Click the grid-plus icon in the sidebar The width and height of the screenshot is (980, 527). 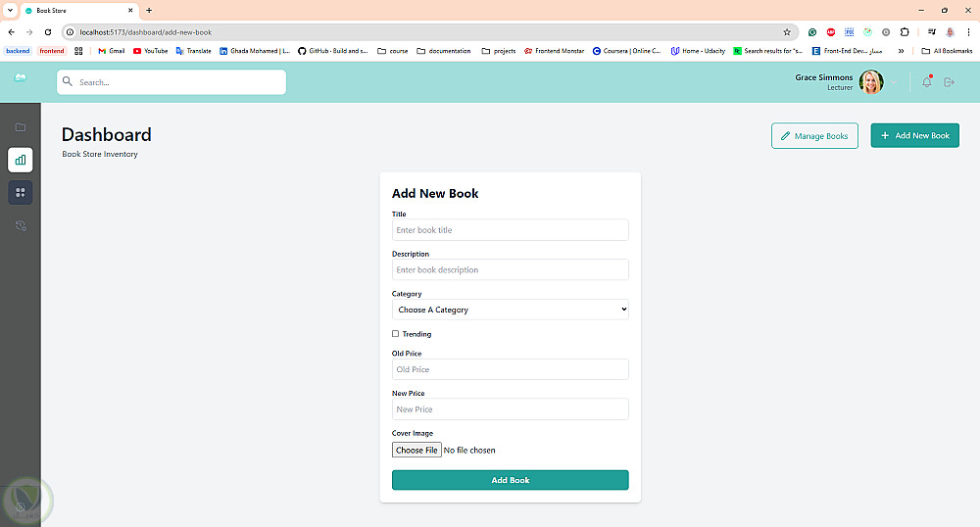pos(21,192)
